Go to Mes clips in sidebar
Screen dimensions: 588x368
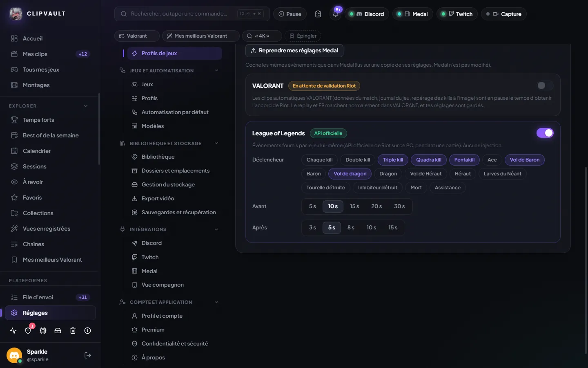click(x=50, y=54)
